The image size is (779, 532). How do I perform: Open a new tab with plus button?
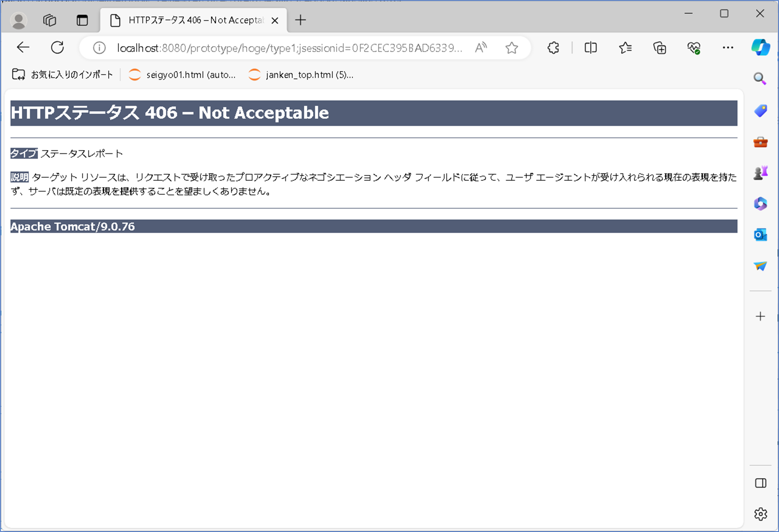coord(300,20)
